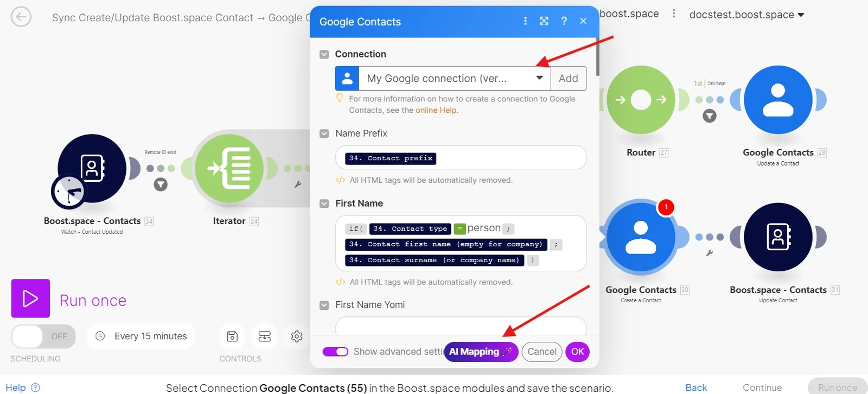Open the three-dot menu beside boost.space

[x=674, y=14]
